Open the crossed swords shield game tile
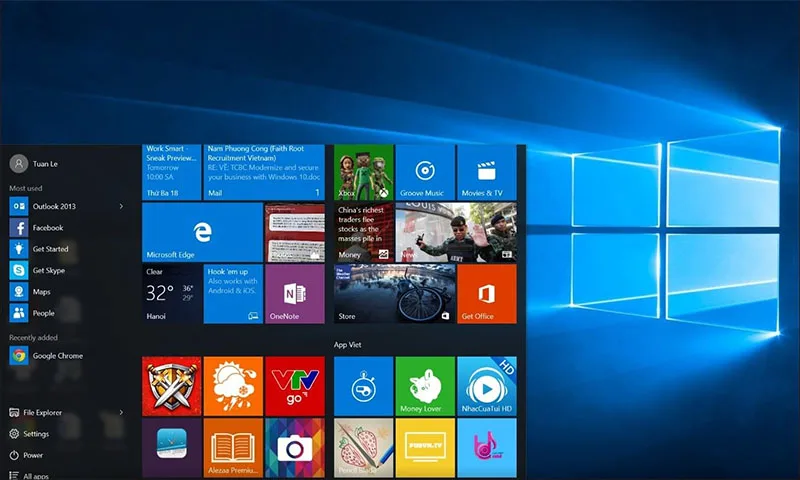The height and width of the screenshot is (480, 800). (172, 386)
